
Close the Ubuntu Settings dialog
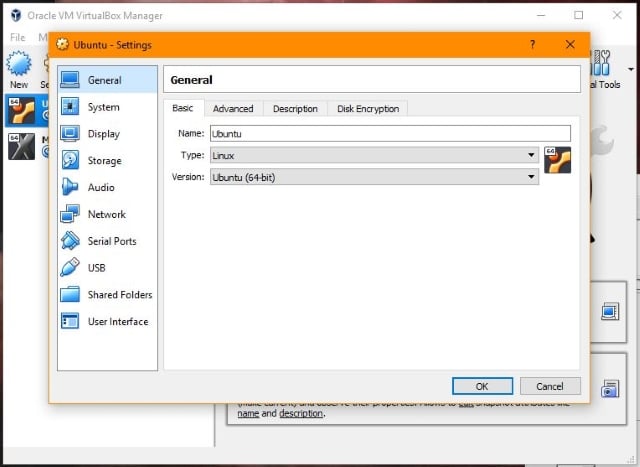(x=570, y=44)
